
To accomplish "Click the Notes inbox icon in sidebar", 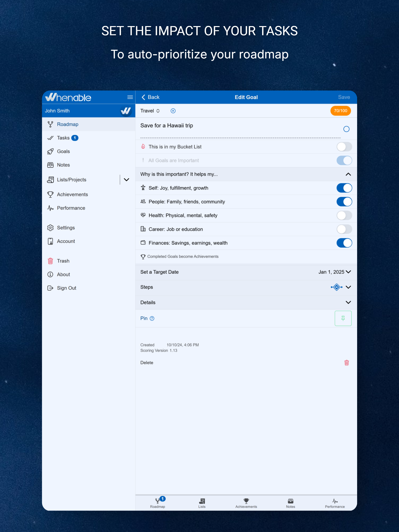I will point(50,165).
